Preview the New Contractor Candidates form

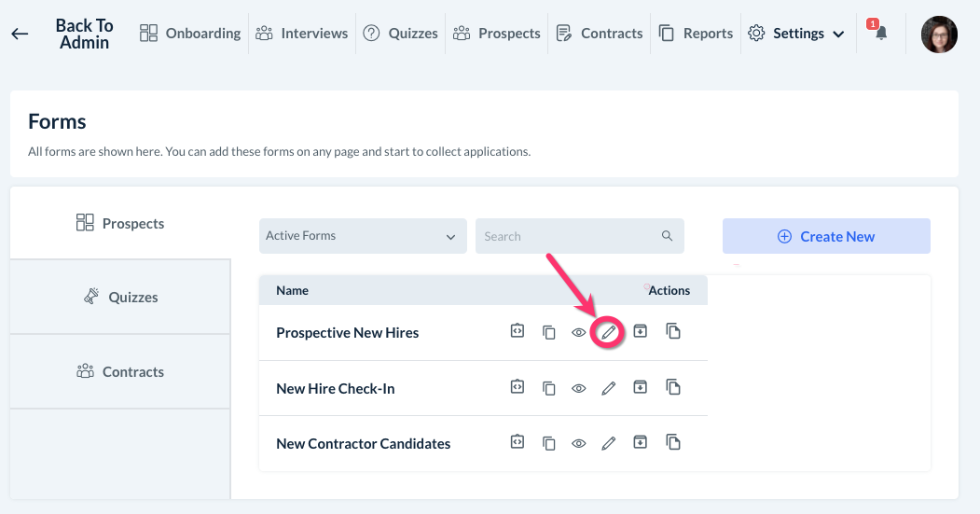(579, 444)
